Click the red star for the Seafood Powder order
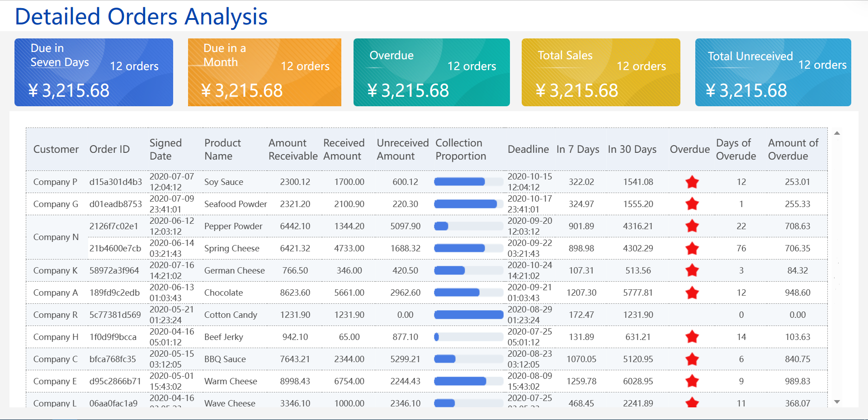Image resolution: width=868 pixels, height=420 pixels. (692, 204)
